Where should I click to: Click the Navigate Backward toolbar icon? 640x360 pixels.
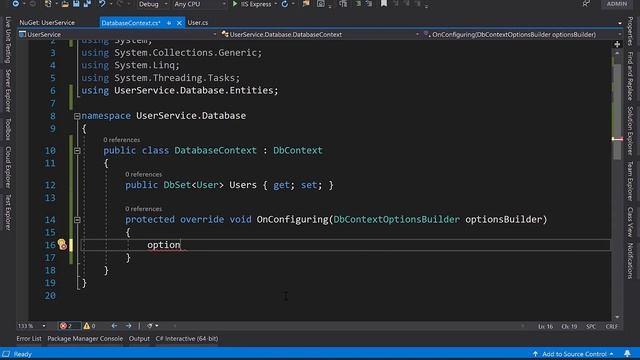(x=16, y=4)
